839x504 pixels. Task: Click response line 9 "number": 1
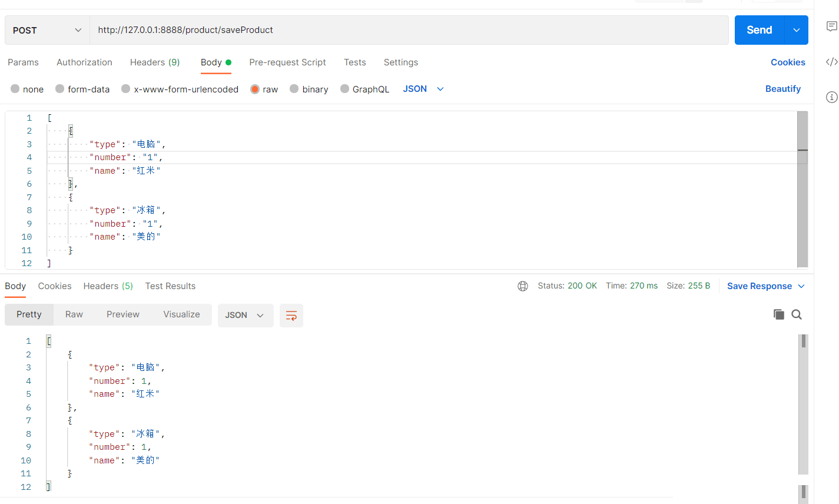pyautogui.click(x=120, y=447)
